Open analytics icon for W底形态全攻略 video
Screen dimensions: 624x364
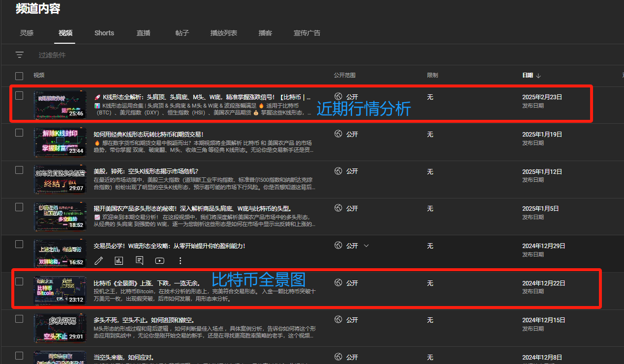point(119,261)
